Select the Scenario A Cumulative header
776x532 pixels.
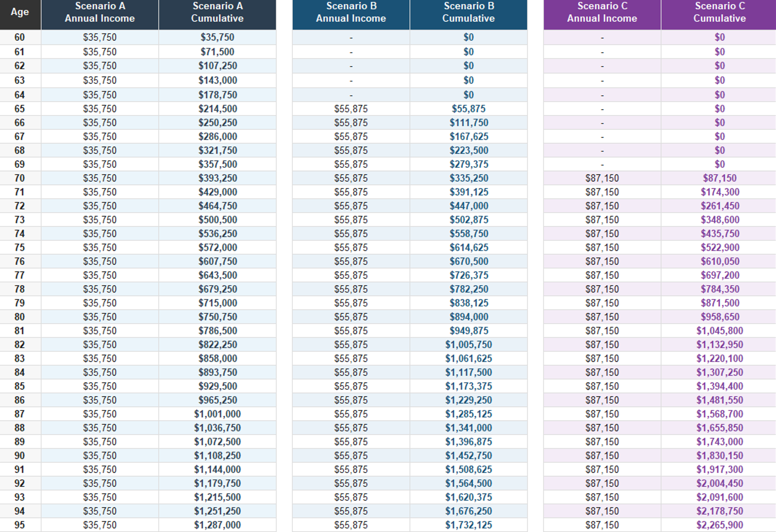[x=217, y=12]
